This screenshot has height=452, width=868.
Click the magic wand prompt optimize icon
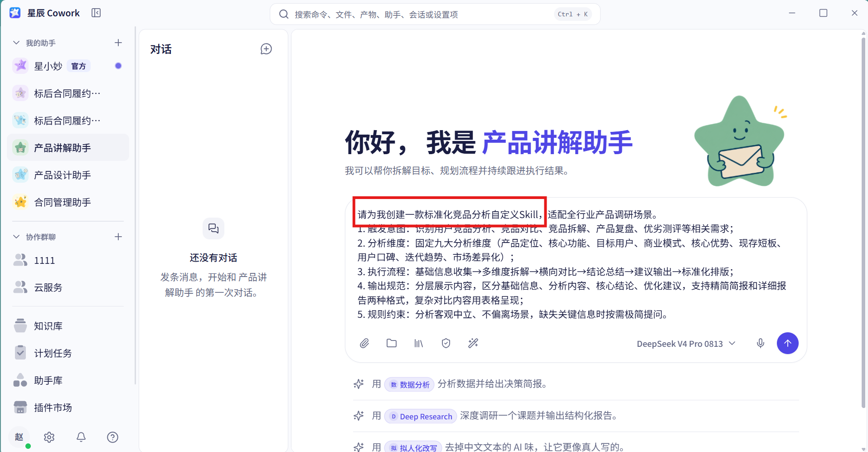(x=473, y=343)
